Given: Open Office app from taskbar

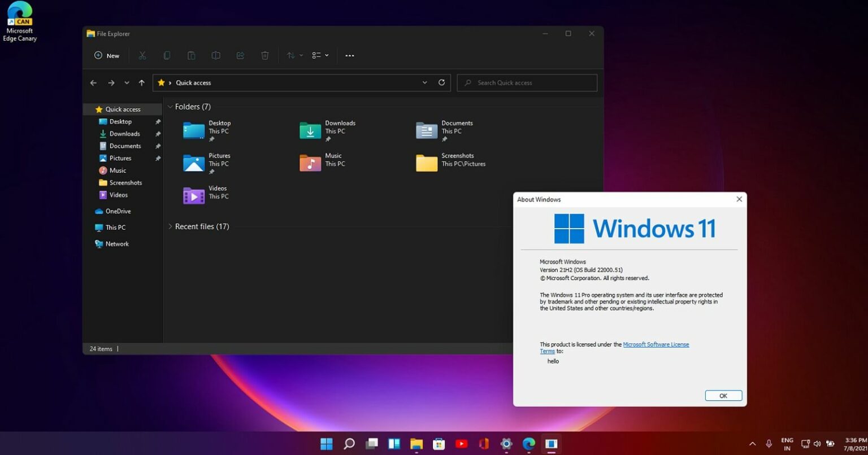Looking at the screenshot, I should (484, 444).
